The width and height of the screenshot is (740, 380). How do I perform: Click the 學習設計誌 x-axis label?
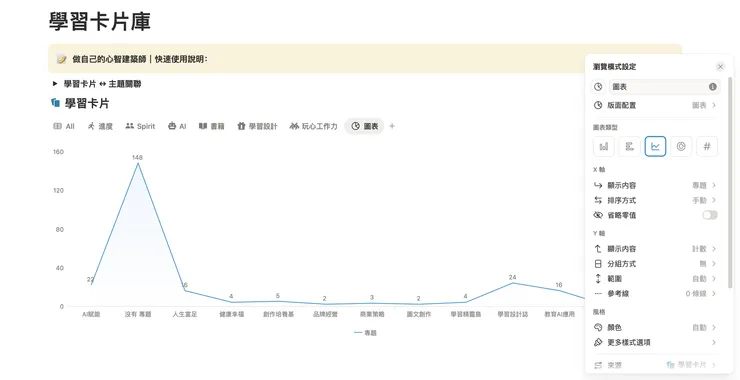tap(513, 314)
